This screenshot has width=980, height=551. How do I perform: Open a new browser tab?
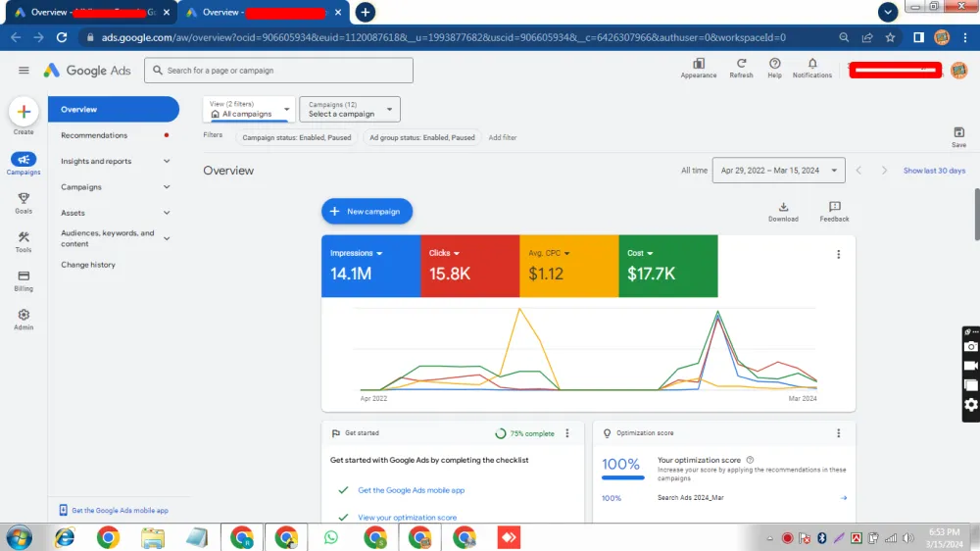(365, 12)
